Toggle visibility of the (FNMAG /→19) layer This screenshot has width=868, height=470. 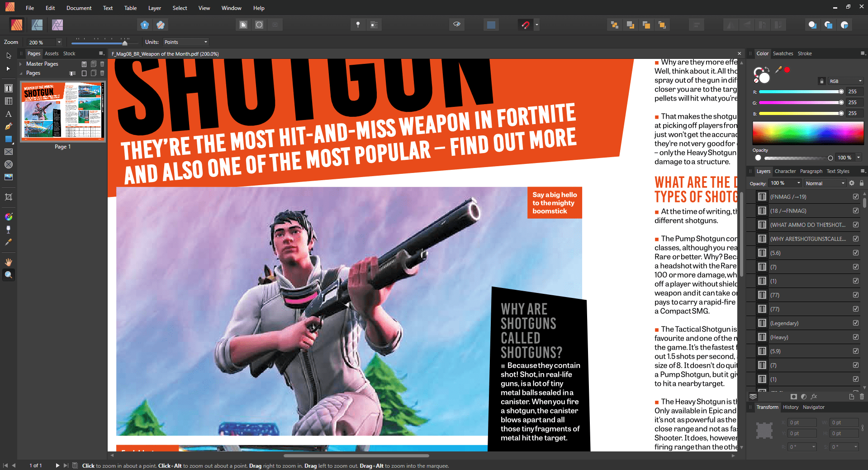pyautogui.click(x=856, y=197)
